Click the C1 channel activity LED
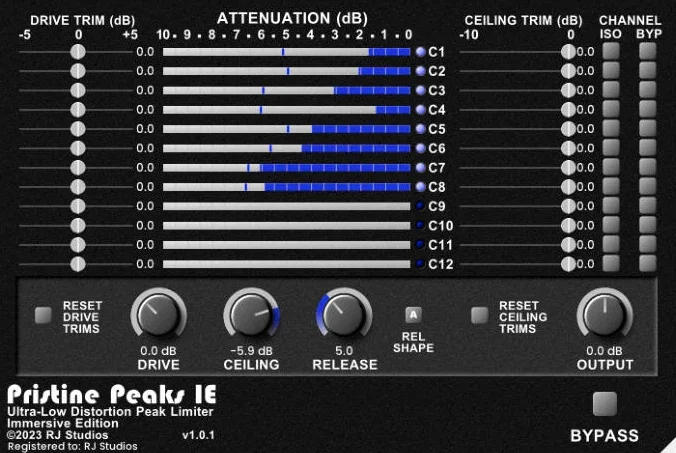676x453 pixels. pos(420,52)
